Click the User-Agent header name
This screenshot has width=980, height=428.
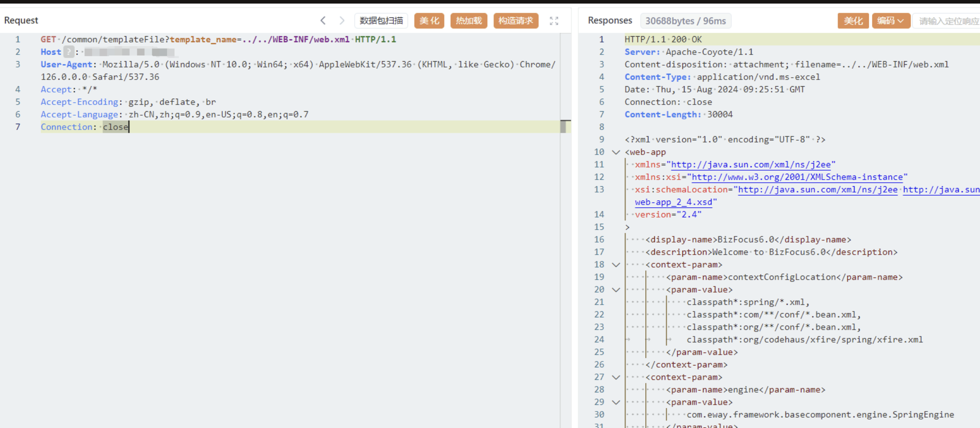(66, 64)
